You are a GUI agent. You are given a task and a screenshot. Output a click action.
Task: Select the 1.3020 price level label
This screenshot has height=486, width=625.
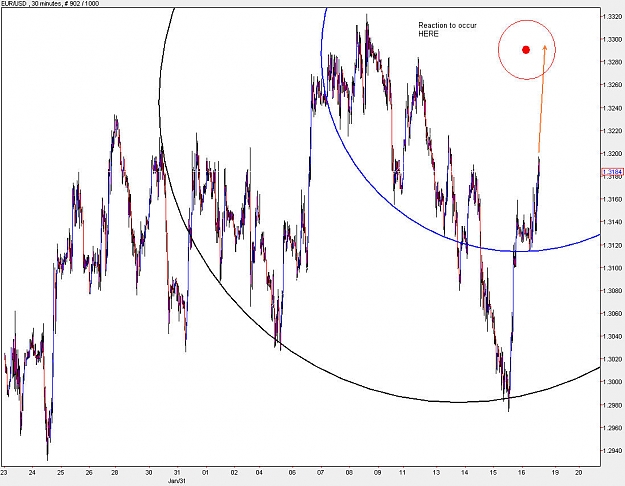[613, 359]
